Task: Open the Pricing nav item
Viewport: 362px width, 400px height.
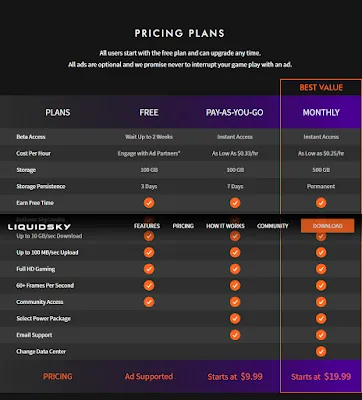Action: click(183, 226)
